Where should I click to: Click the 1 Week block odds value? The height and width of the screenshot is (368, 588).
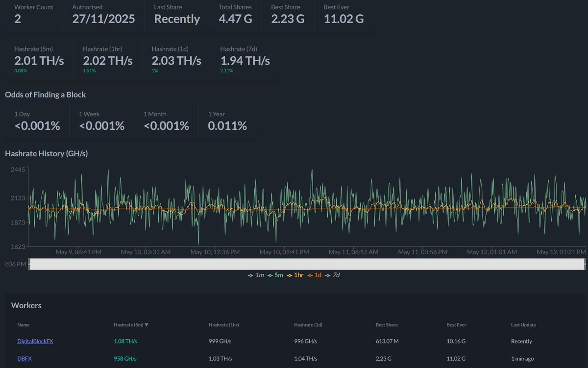[x=102, y=126]
